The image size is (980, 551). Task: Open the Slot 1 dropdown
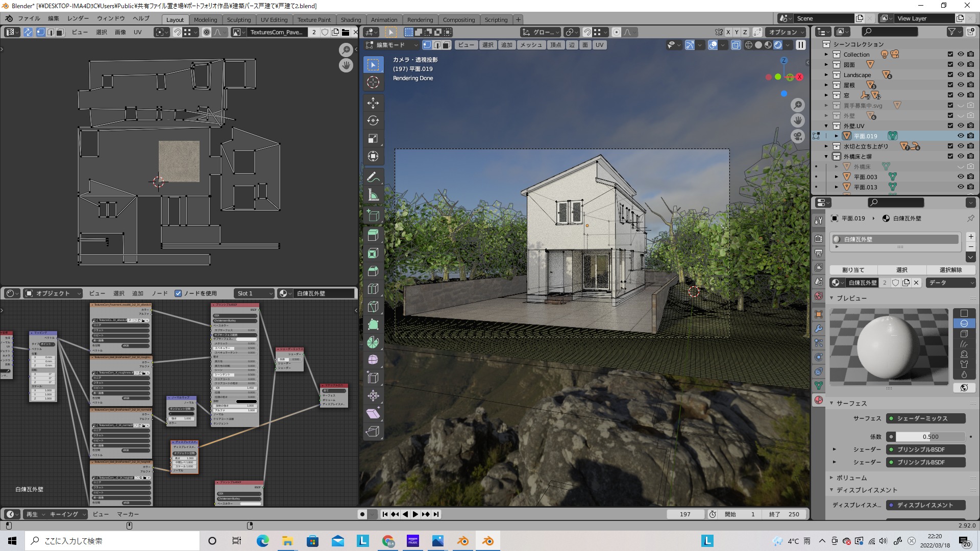coord(254,293)
